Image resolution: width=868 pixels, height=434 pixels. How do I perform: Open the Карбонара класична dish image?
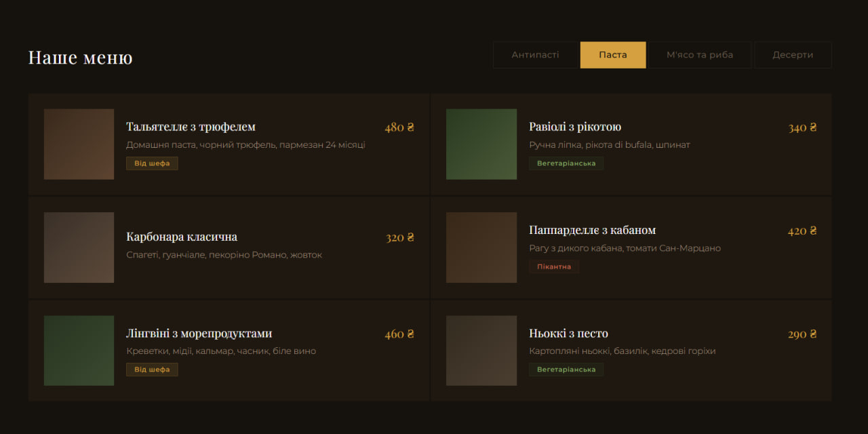click(79, 248)
